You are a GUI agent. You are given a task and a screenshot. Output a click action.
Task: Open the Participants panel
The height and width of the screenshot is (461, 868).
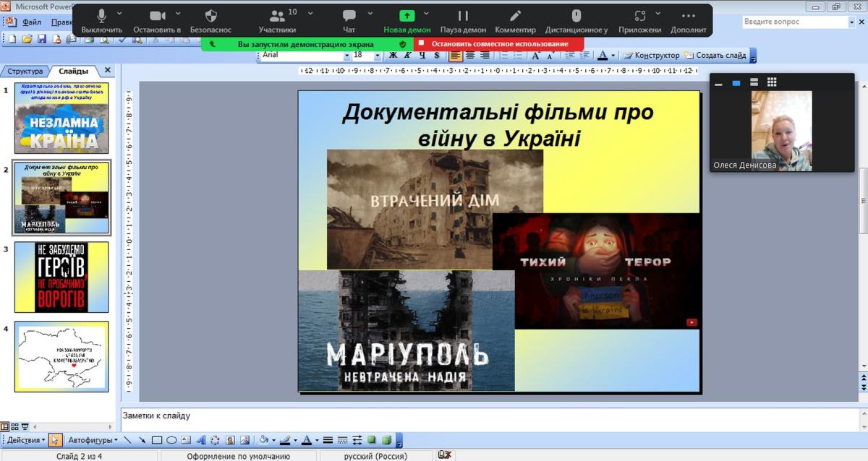coord(277,20)
